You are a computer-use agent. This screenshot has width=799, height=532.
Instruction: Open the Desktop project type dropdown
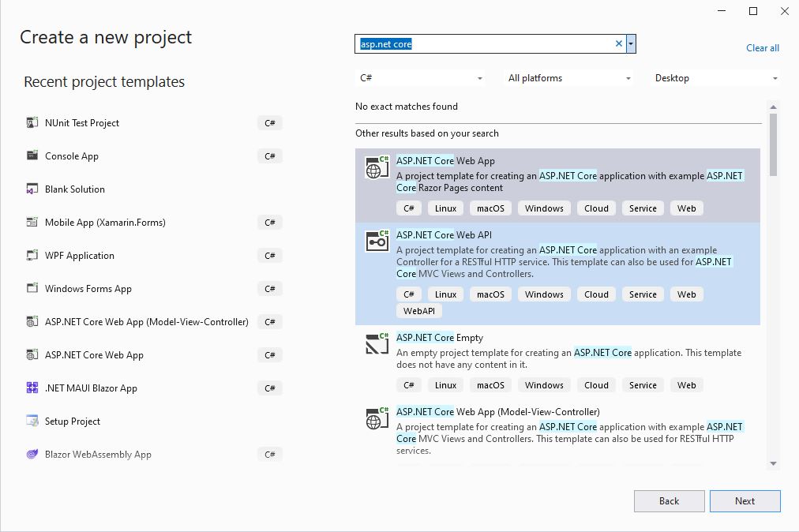point(715,78)
